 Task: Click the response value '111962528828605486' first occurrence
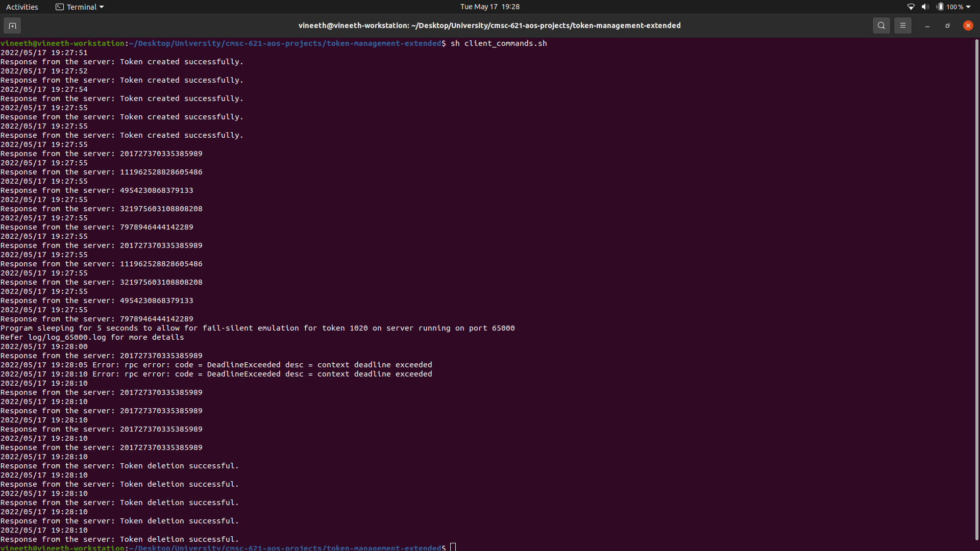click(161, 172)
